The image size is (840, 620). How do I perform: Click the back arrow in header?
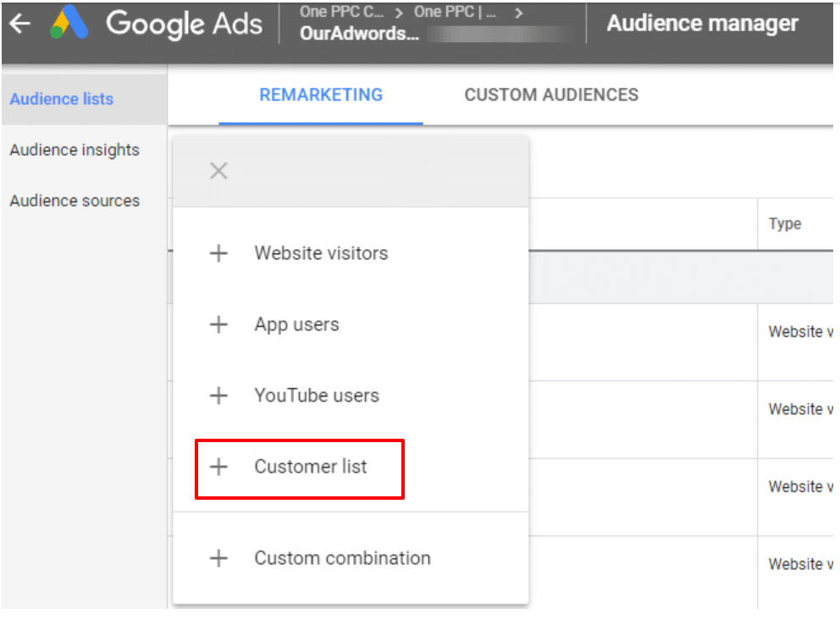pos(19,23)
